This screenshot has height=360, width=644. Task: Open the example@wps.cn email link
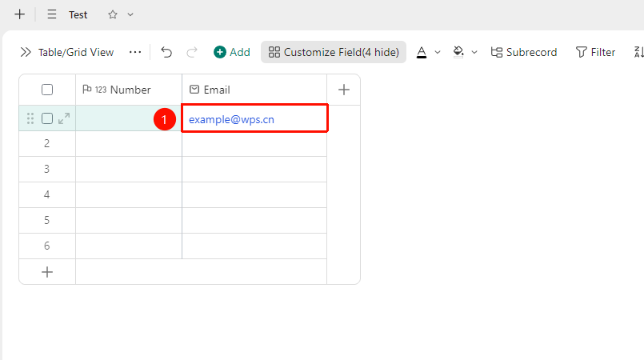pyautogui.click(x=231, y=119)
